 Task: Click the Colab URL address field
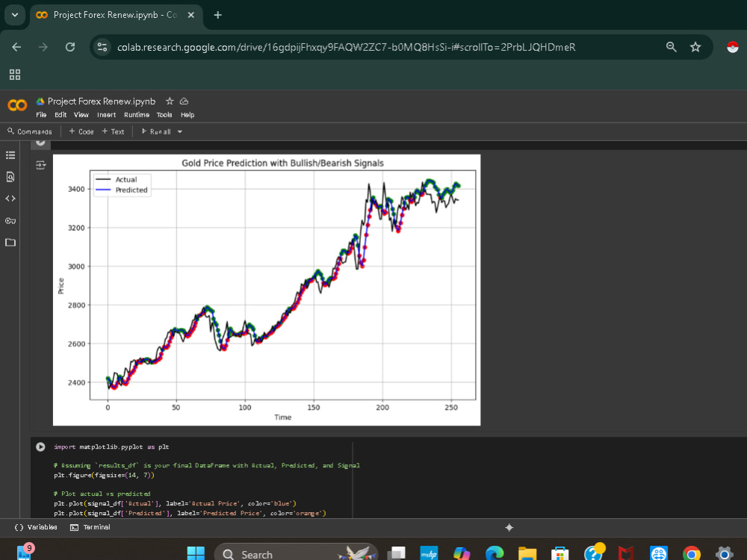click(347, 47)
